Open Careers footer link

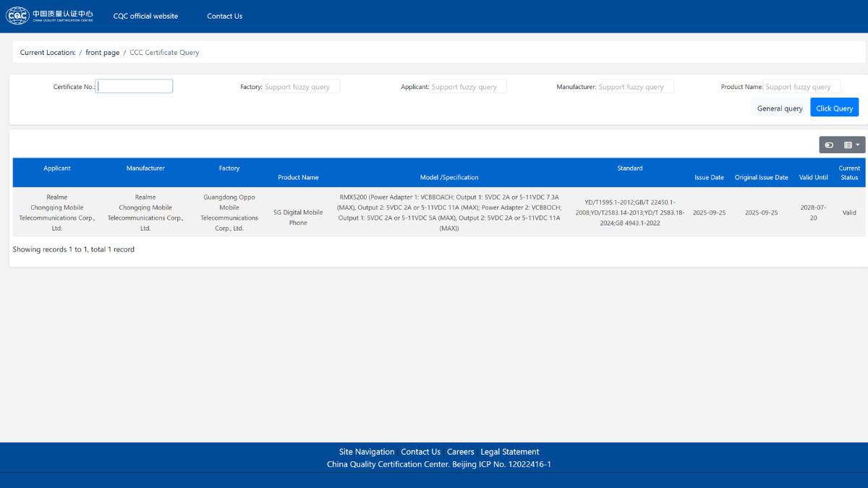[x=460, y=452]
